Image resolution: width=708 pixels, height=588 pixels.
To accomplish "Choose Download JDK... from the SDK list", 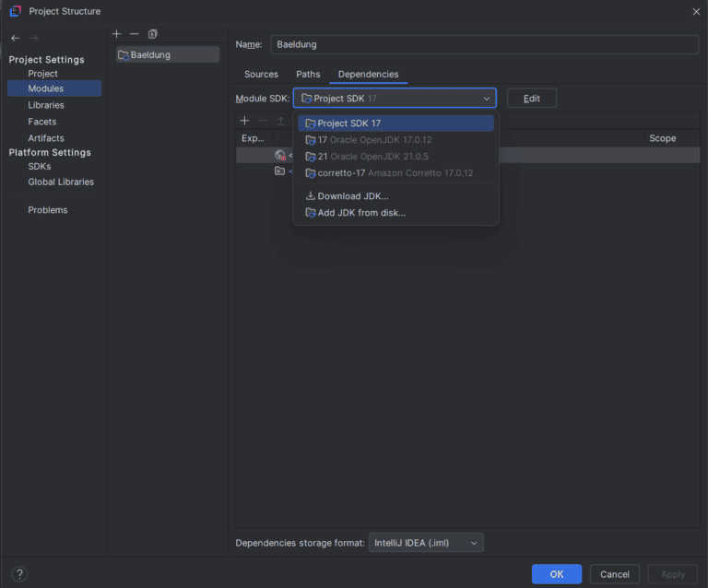I will point(352,196).
